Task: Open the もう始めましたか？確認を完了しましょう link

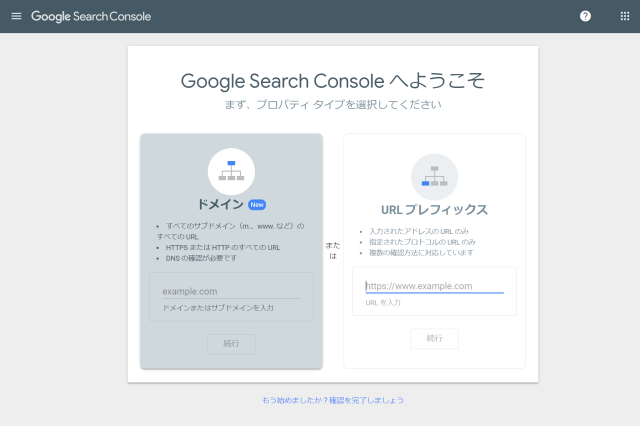Action: tap(333, 400)
